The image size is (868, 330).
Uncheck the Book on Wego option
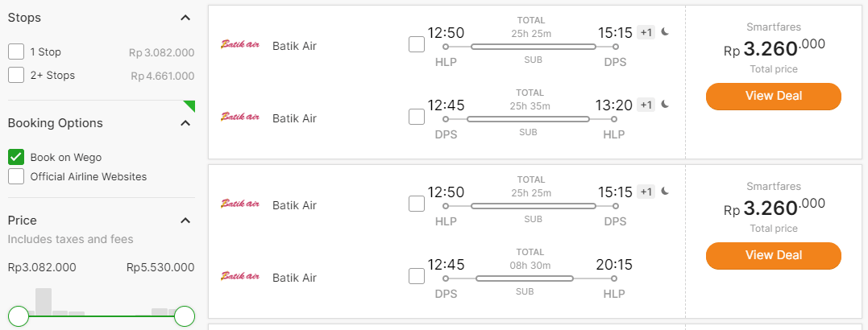pos(16,157)
